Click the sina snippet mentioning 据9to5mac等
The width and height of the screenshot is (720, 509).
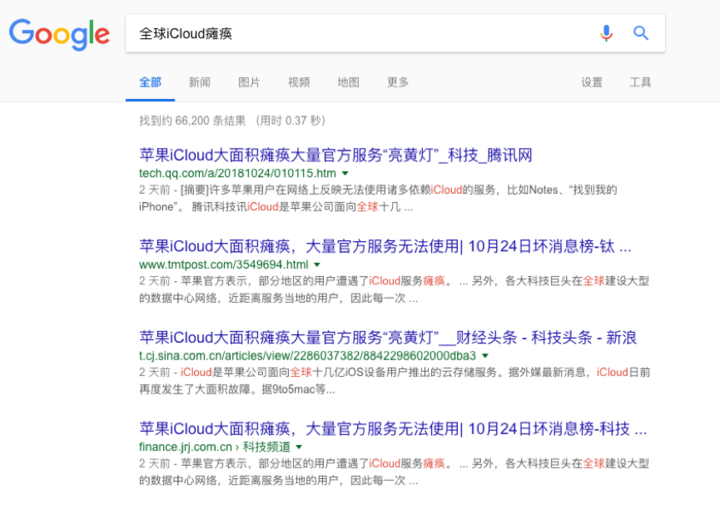pyautogui.click(x=395, y=381)
